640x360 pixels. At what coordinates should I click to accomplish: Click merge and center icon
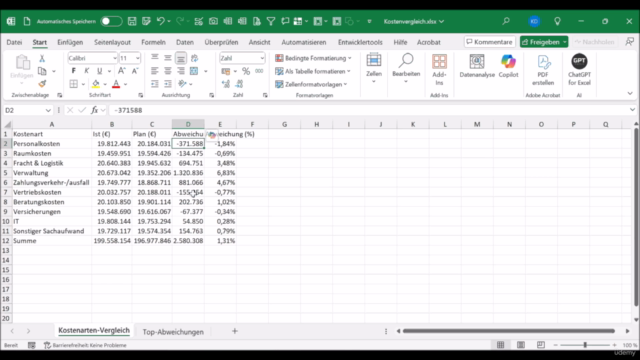click(x=194, y=71)
